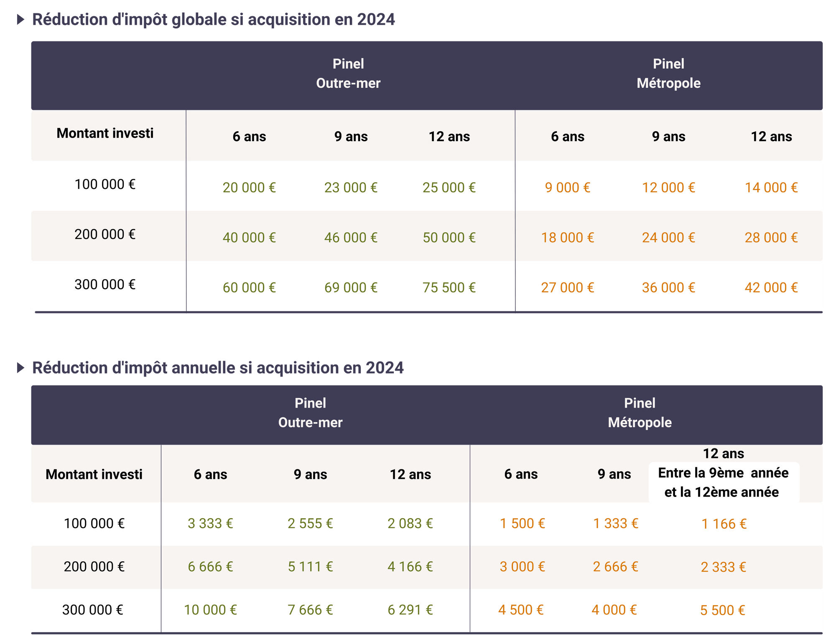
Task: Click the 9 000 € Métropole value
Action: pyautogui.click(x=567, y=188)
